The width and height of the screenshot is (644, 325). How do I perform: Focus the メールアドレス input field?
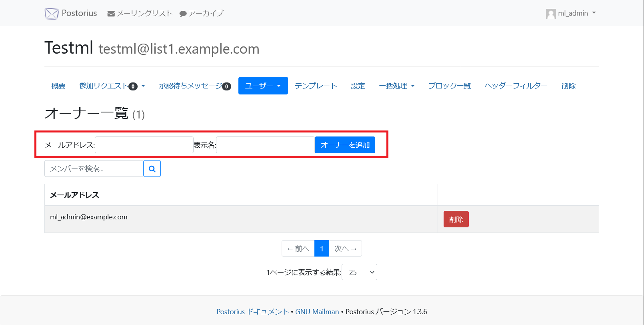[144, 145]
